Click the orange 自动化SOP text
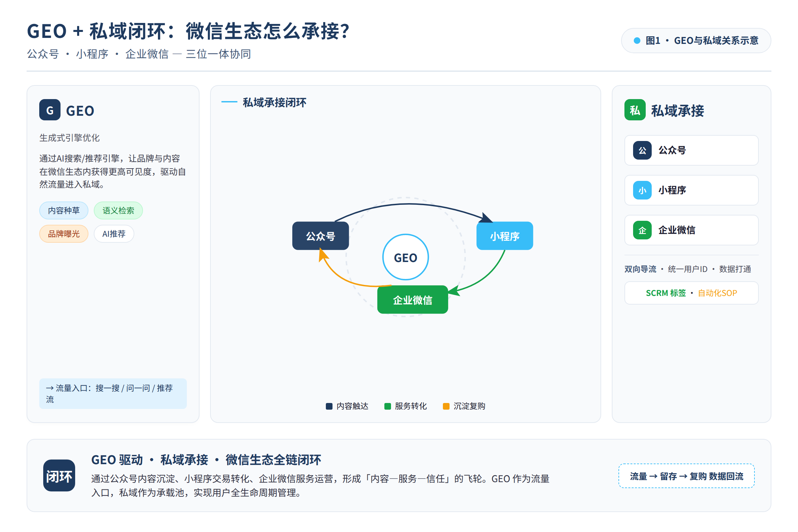Viewport: 798px width, 532px height. pyautogui.click(x=717, y=293)
